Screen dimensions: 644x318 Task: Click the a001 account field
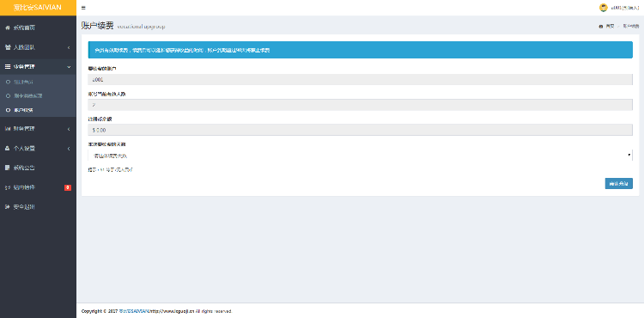pyautogui.click(x=360, y=79)
